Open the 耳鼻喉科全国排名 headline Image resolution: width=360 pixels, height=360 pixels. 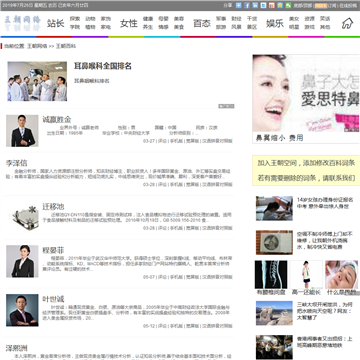pos(103,66)
